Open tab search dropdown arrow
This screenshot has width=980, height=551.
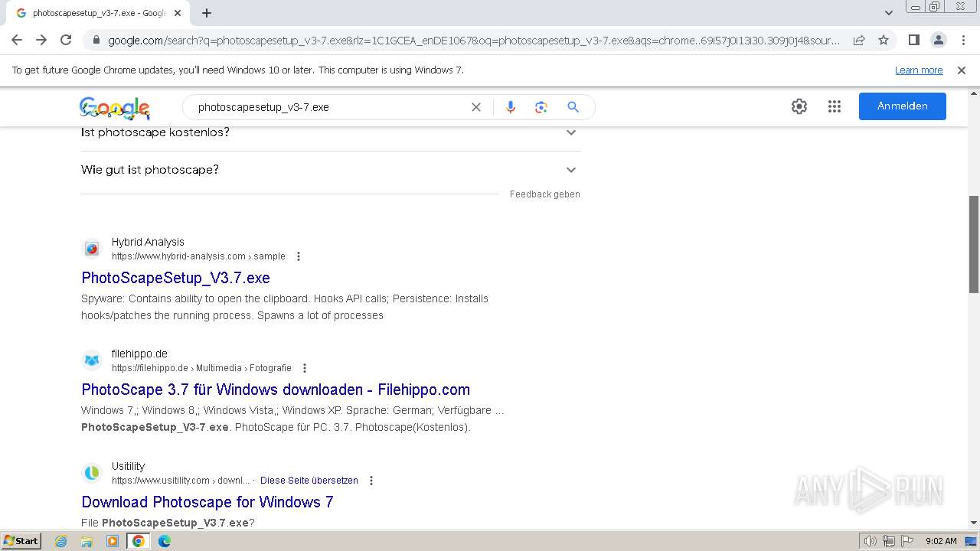(x=889, y=13)
